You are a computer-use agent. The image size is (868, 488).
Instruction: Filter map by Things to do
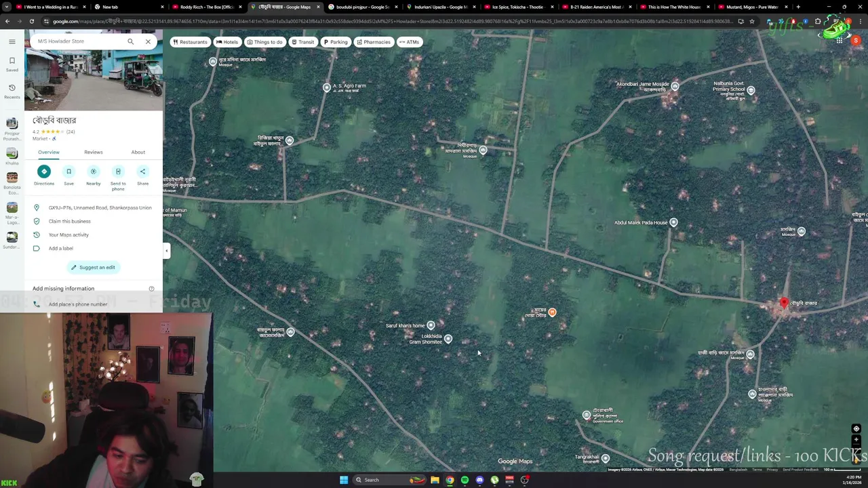coord(264,42)
